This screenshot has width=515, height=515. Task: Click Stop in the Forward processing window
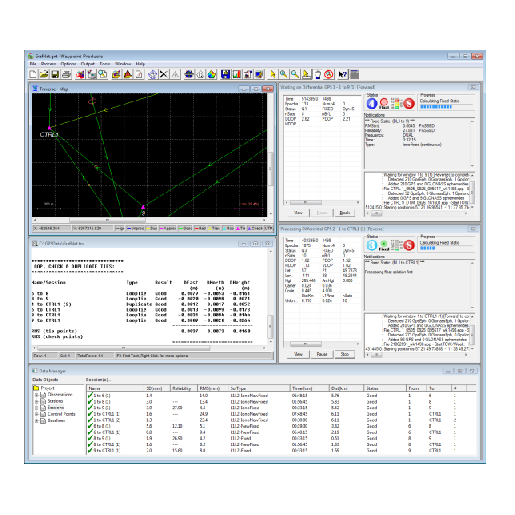pyautogui.click(x=345, y=213)
